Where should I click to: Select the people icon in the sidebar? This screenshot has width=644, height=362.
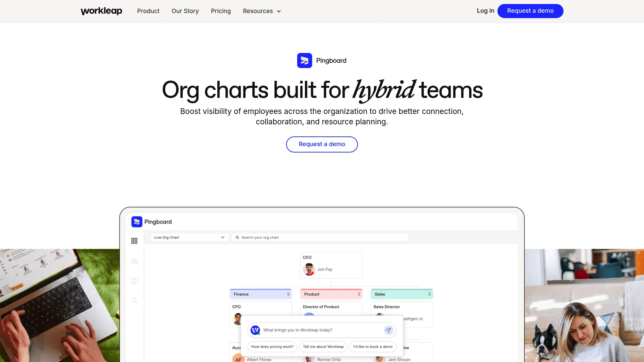[134, 261]
